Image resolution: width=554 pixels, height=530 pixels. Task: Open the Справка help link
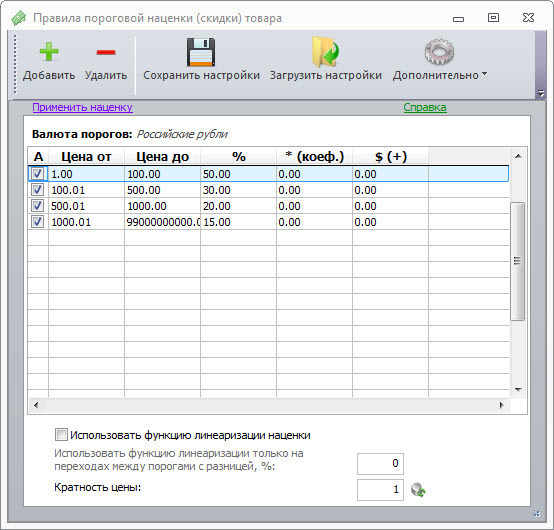425,107
